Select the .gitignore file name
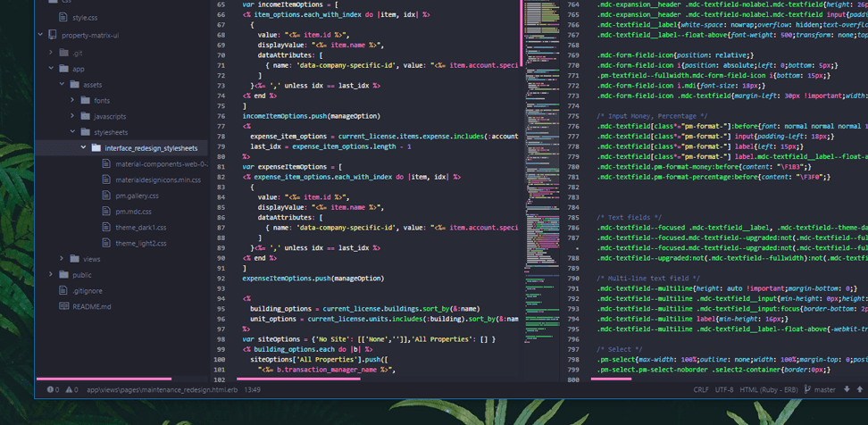 [x=88, y=290]
